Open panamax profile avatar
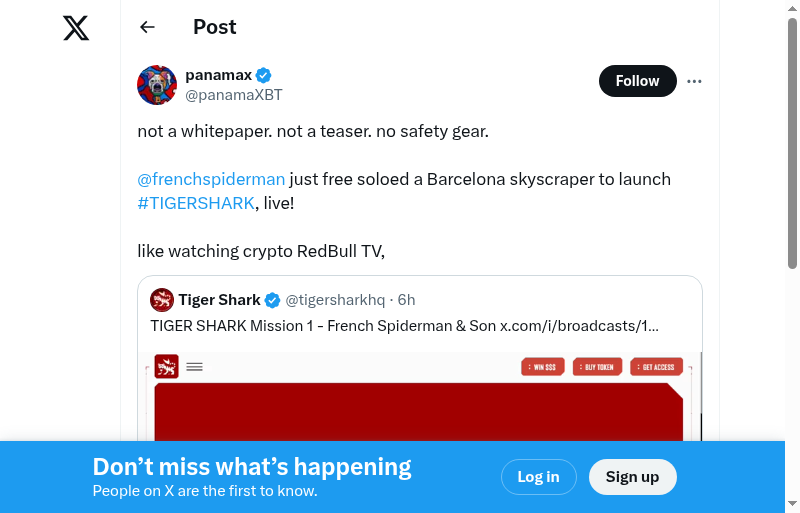 click(157, 85)
